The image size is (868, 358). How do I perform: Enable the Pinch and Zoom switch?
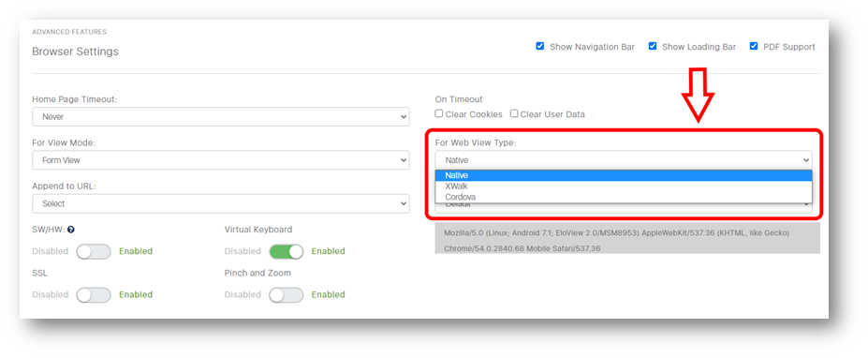coord(287,295)
